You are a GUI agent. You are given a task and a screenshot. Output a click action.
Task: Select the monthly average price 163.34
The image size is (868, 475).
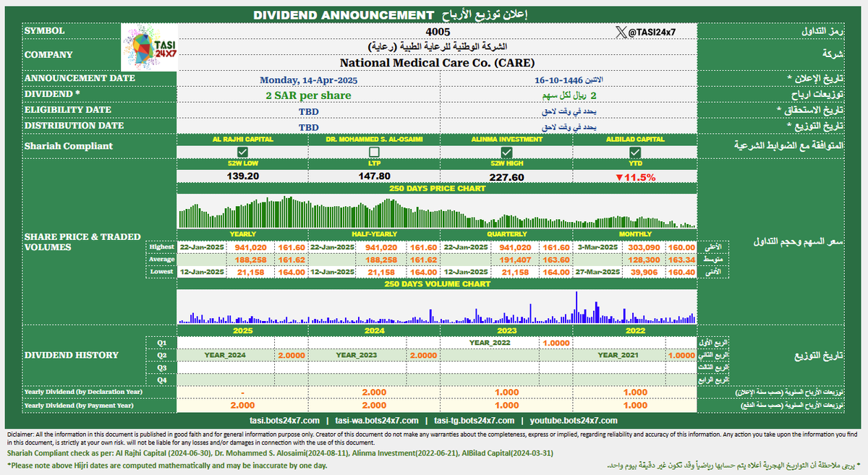tap(681, 259)
